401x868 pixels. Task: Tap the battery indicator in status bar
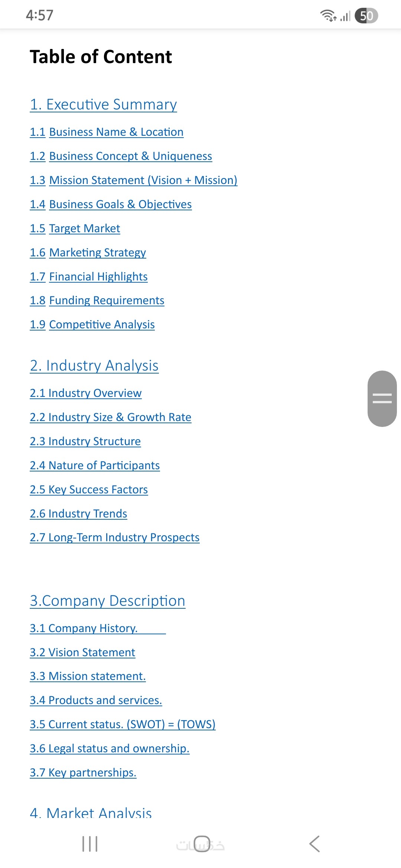[366, 16]
